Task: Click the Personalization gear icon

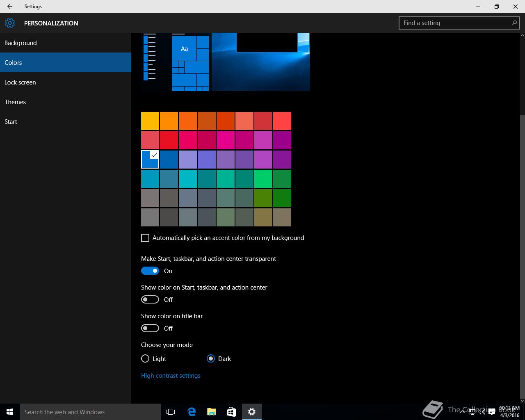Action: pos(10,23)
